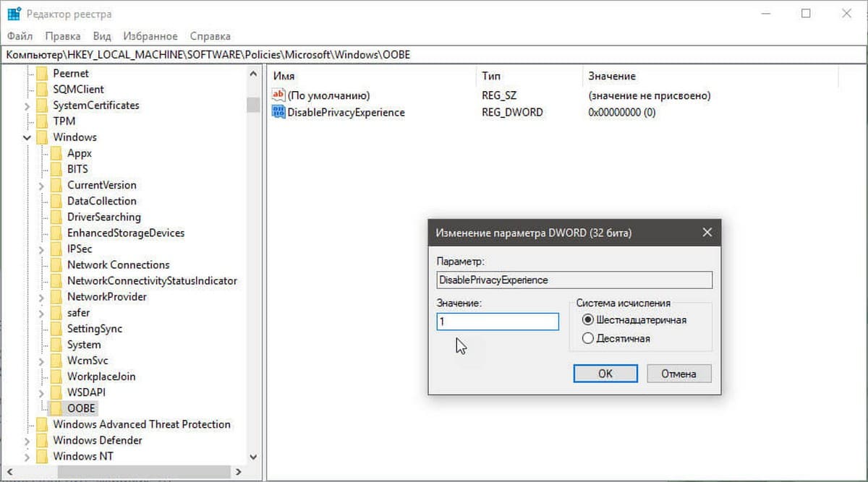The image size is (868, 482).
Task: Expand the CurrentVersion tree node
Action: click(x=42, y=185)
